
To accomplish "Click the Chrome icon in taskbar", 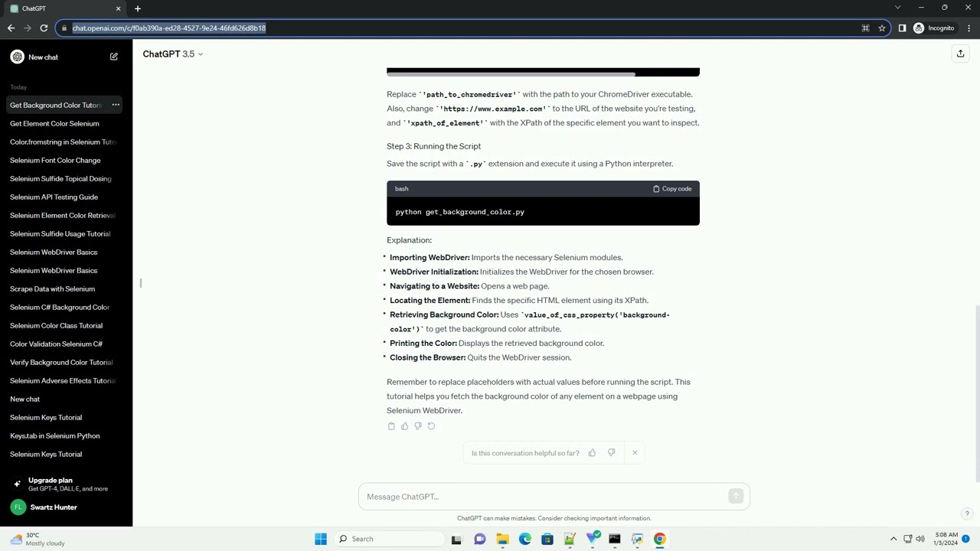I will (x=659, y=539).
